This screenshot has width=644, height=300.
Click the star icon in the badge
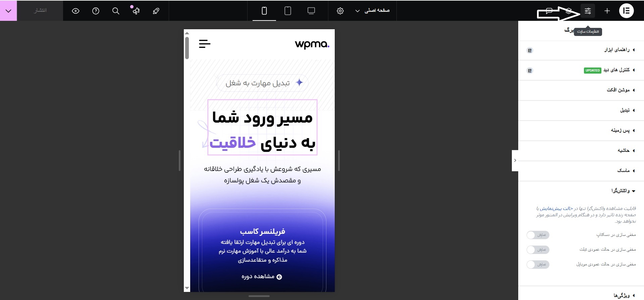tap(300, 82)
